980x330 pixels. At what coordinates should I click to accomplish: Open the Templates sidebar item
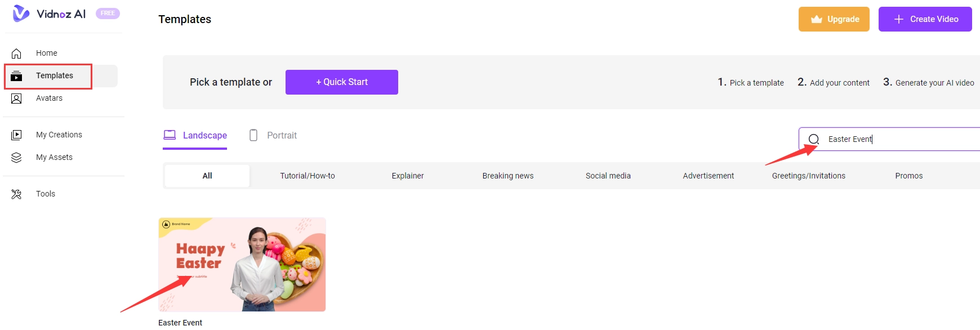coord(55,76)
